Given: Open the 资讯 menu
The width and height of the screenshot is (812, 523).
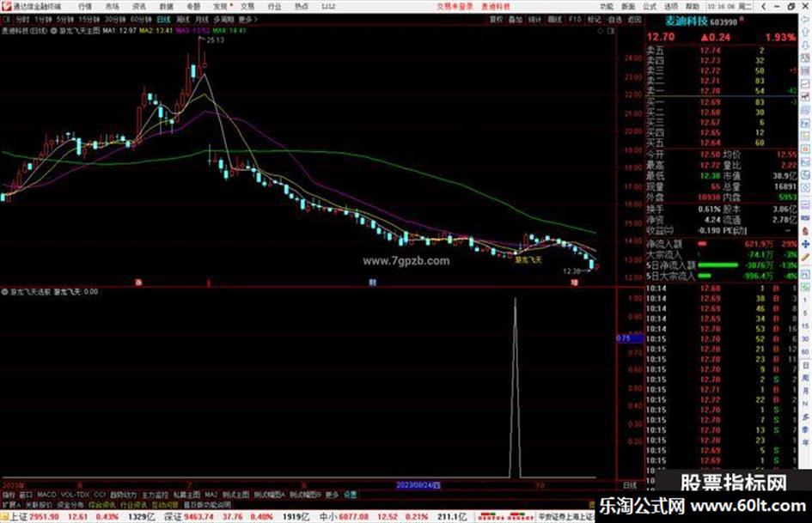Looking at the screenshot, I should 139,6.
